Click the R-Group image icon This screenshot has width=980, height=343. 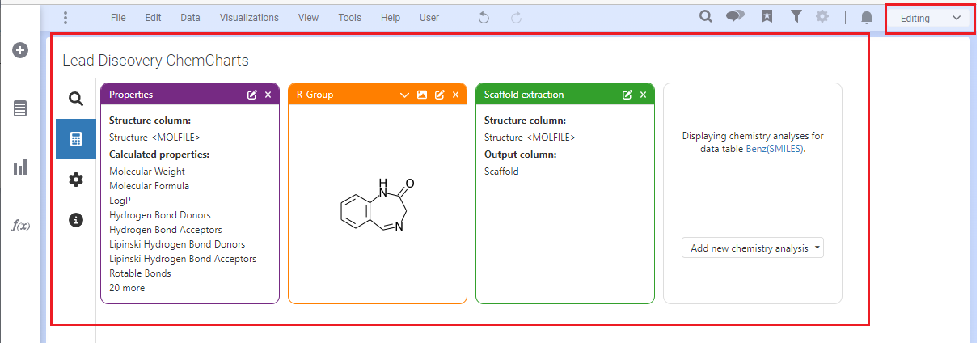[x=422, y=95]
